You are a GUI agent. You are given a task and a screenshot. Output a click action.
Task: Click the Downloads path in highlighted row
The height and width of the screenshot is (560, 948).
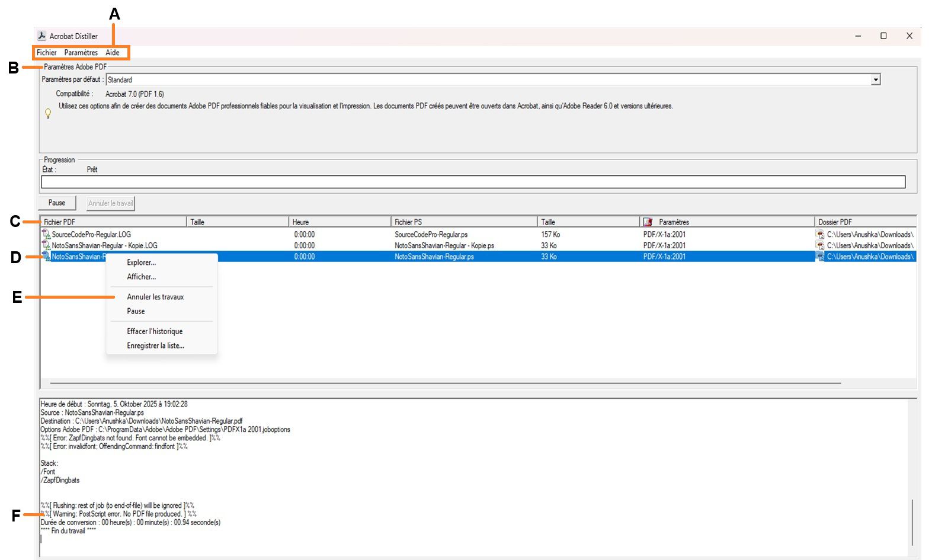pos(870,257)
